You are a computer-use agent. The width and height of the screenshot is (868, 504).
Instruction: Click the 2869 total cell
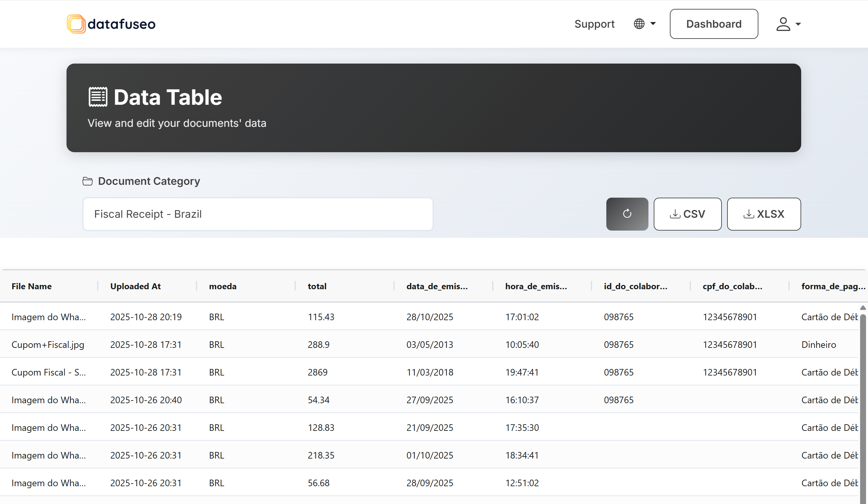[x=318, y=372]
